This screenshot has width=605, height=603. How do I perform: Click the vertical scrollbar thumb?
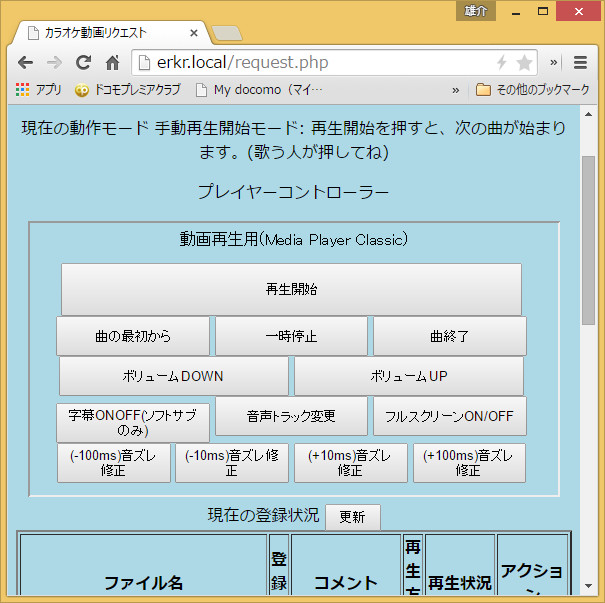click(x=588, y=241)
